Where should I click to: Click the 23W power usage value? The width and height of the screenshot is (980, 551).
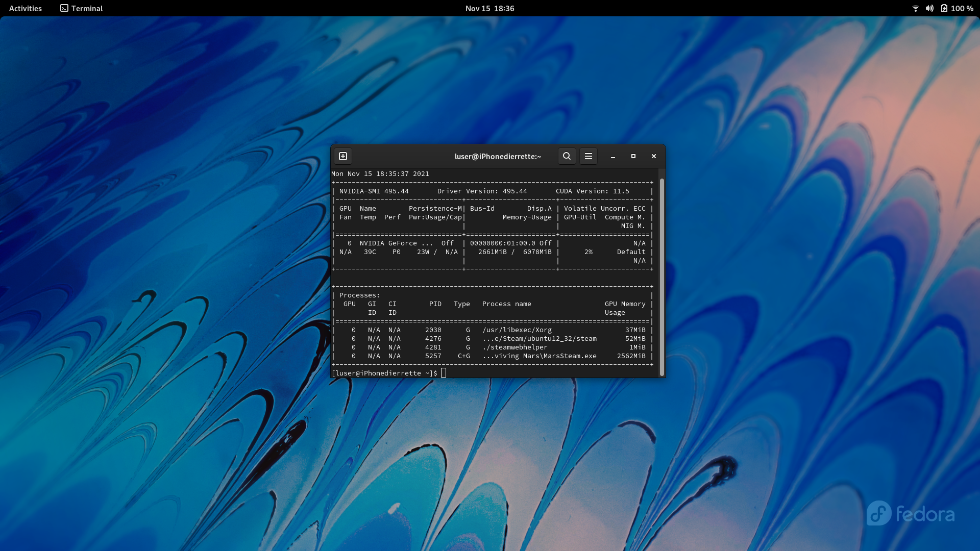pos(423,252)
